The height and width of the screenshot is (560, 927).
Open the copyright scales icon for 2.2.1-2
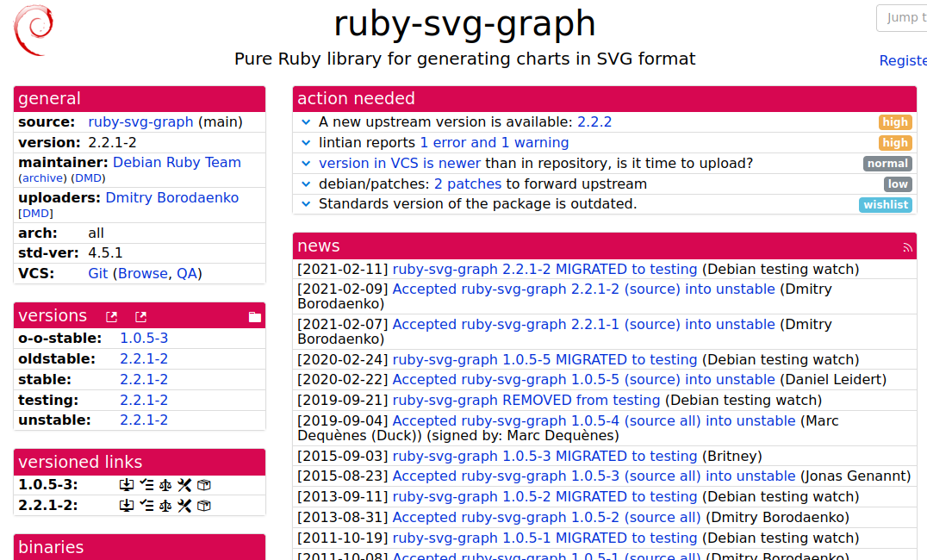tap(165, 506)
